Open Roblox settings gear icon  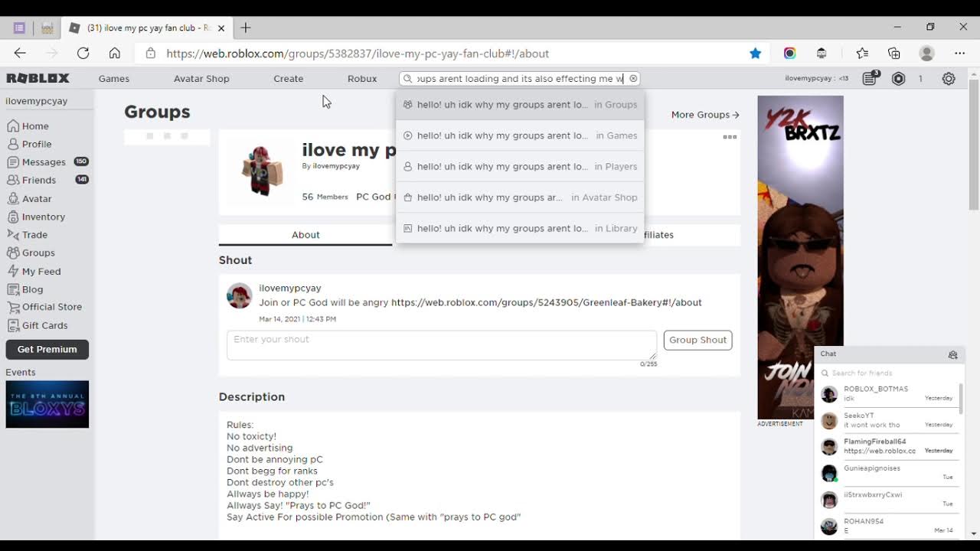[949, 78]
